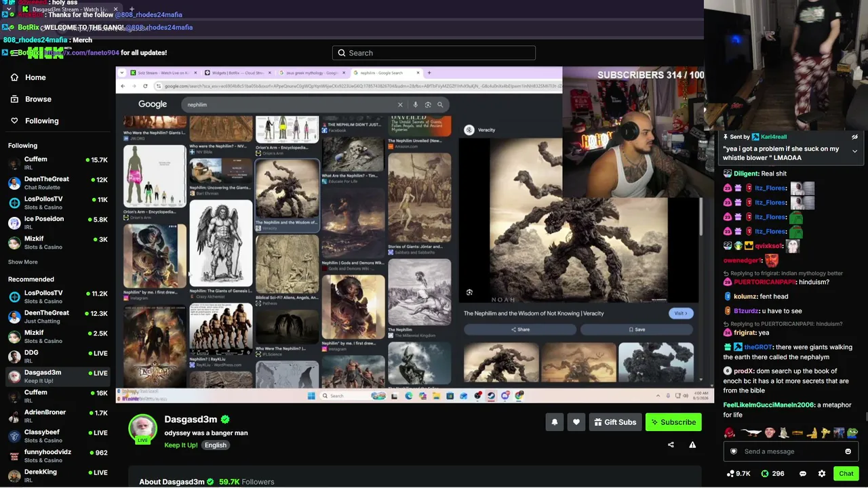868x488 pixels.
Task: Open DerekKing channel
Action: pyautogui.click(x=58, y=475)
